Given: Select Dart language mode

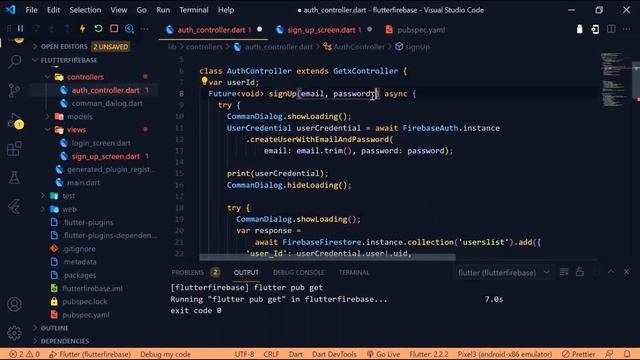Looking at the screenshot, I should pos(296,354).
